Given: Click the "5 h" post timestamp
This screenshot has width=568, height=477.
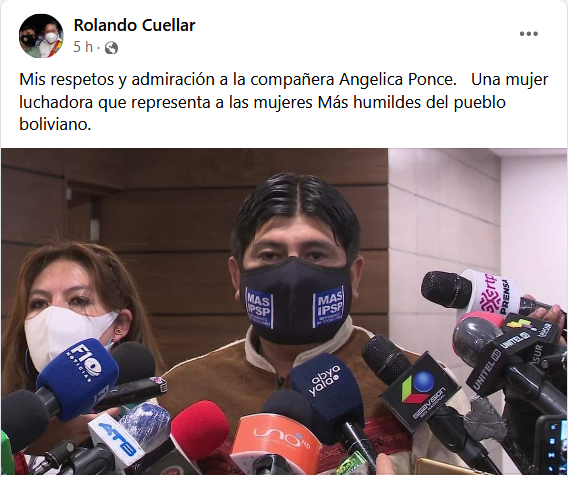Looking at the screenshot, I should pyautogui.click(x=83, y=47).
